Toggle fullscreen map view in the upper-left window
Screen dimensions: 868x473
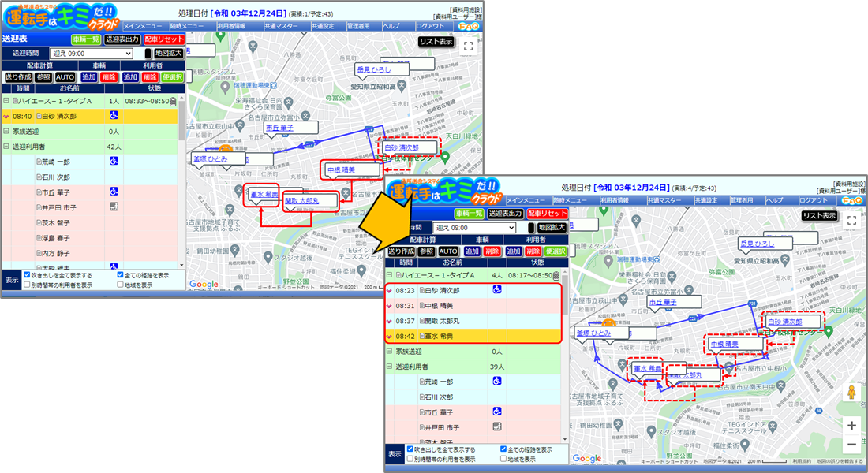click(x=468, y=47)
